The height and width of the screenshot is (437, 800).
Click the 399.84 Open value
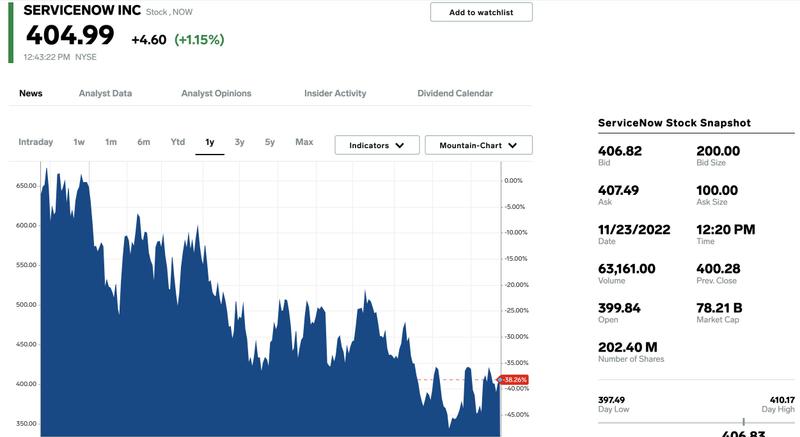coord(619,308)
